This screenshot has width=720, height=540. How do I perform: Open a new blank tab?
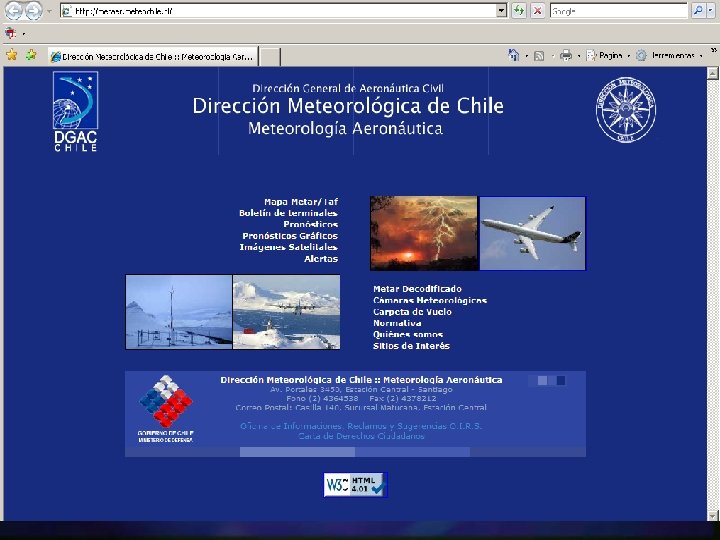(270, 57)
